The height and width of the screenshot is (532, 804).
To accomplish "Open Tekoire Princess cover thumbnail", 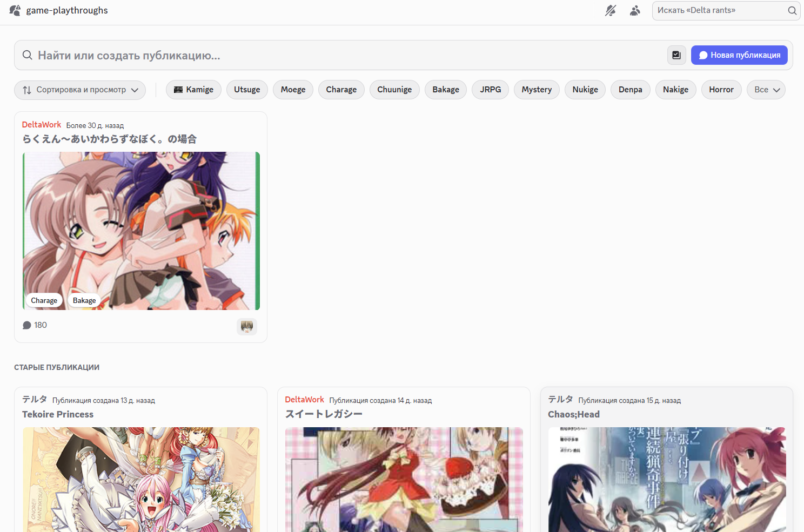I will tap(141, 480).
